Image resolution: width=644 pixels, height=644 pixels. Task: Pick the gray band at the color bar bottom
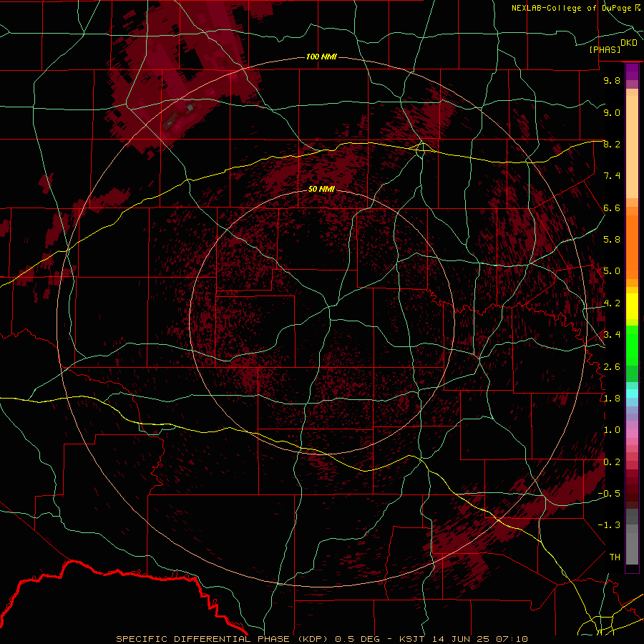632,546
